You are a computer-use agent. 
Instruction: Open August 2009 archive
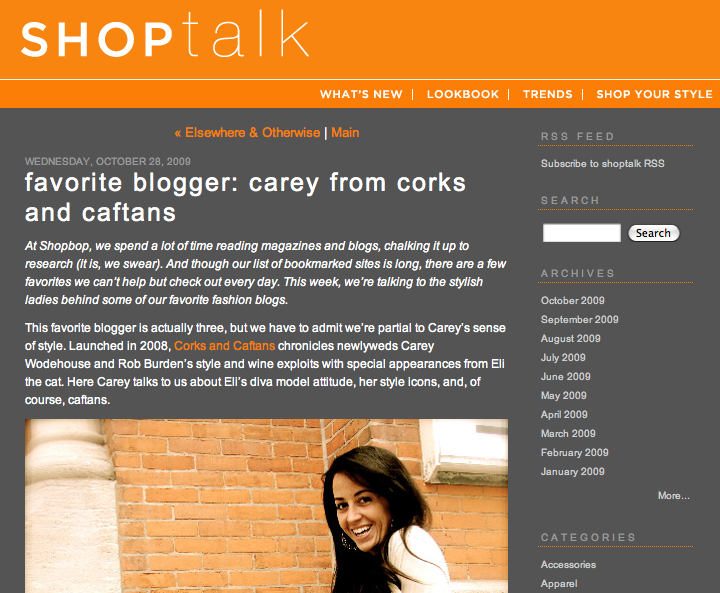tap(570, 339)
